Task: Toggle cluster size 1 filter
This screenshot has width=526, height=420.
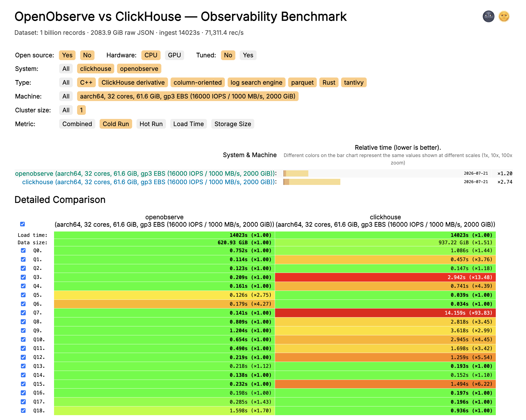Action: coord(81,110)
